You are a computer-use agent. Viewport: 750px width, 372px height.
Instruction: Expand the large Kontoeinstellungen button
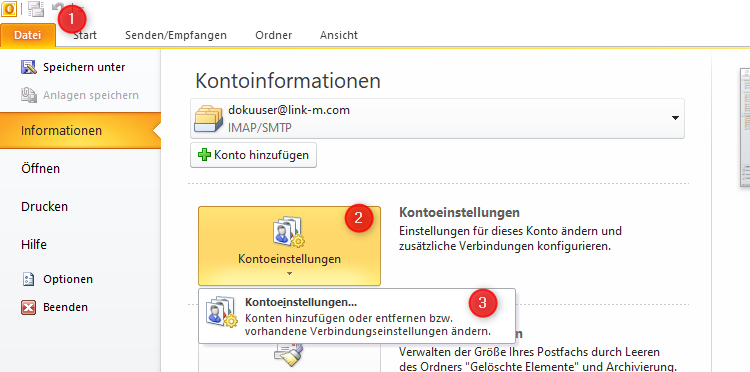[x=289, y=246]
